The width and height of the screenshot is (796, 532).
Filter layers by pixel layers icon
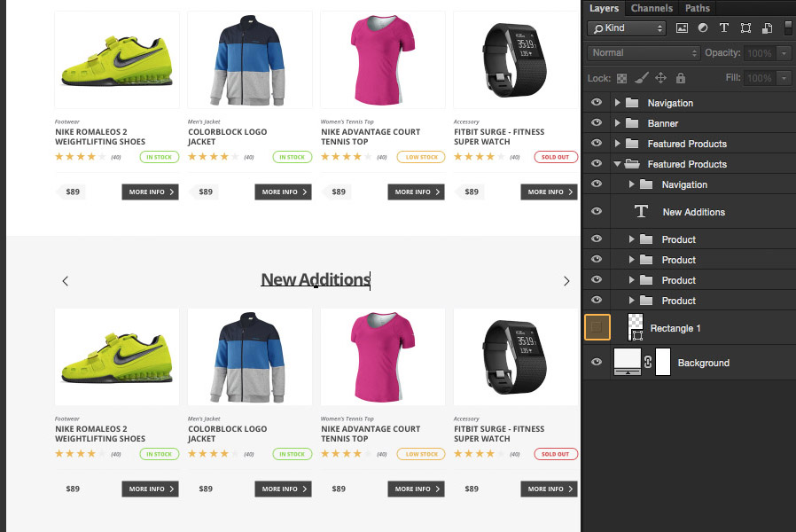[682, 27]
